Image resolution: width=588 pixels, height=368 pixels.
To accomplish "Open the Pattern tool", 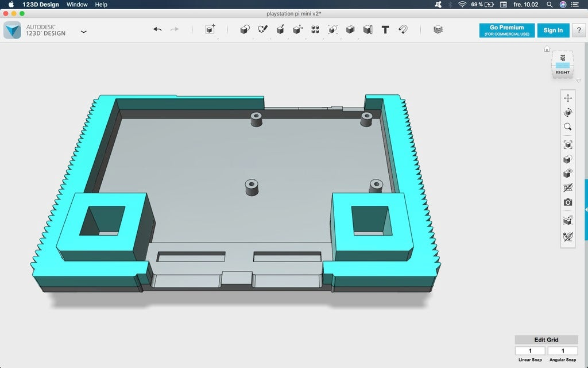I will point(315,30).
